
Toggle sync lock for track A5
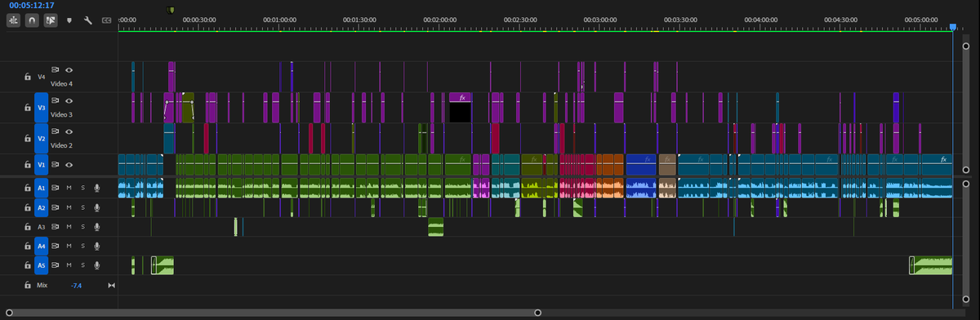[x=56, y=265]
